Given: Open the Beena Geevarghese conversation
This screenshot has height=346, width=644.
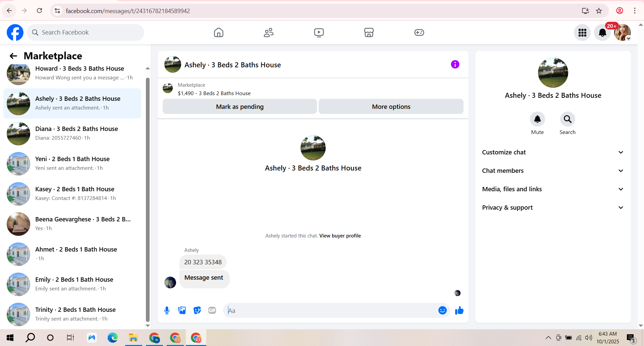Looking at the screenshot, I should pos(72,224).
